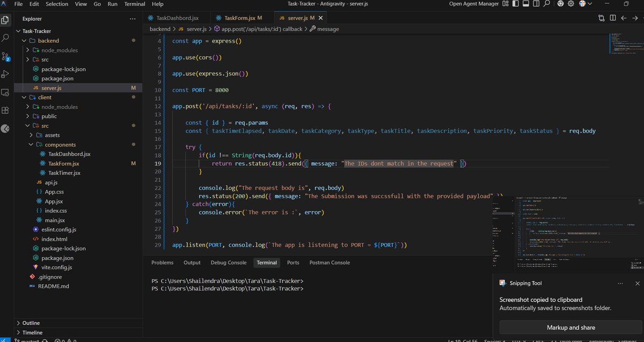
Task: Open the Terminal menu
Action: (x=134, y=4)
